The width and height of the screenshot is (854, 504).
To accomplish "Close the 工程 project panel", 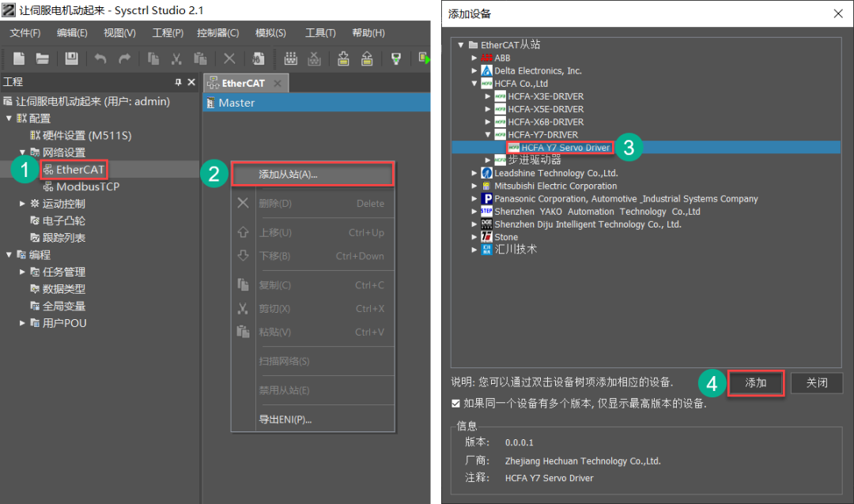I will click(191, 82).
